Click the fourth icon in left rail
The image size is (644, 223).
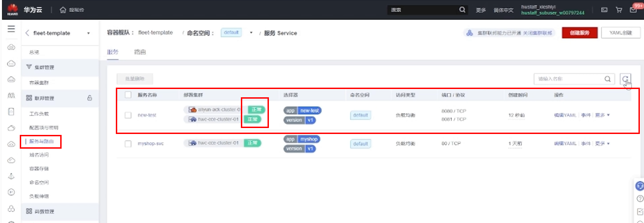[11, 95]
